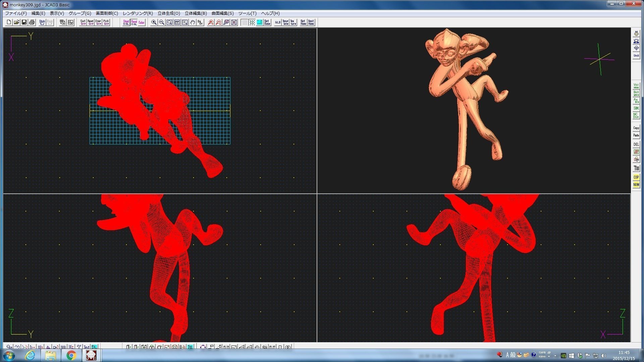The width and height of the screenshot is (644, 362).
Task: Click the Disp Grp toolbar button
Action: pyautogui.click(x=98, y=22)
